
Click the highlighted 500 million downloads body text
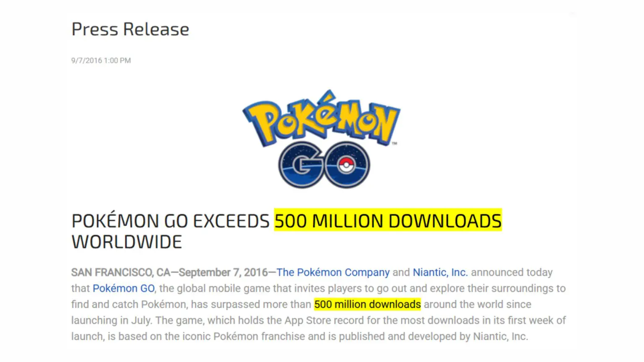[x=367, y=304]
